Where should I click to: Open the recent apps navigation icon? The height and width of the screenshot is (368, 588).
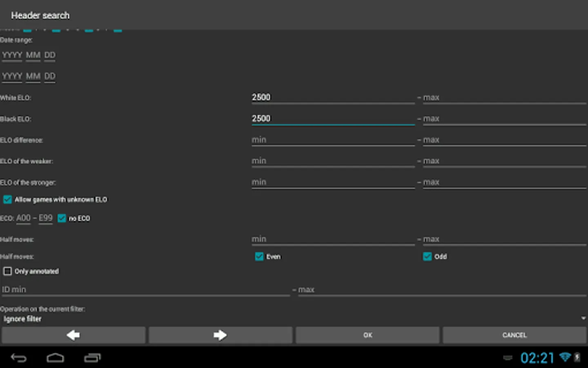(x=92, y=358)
